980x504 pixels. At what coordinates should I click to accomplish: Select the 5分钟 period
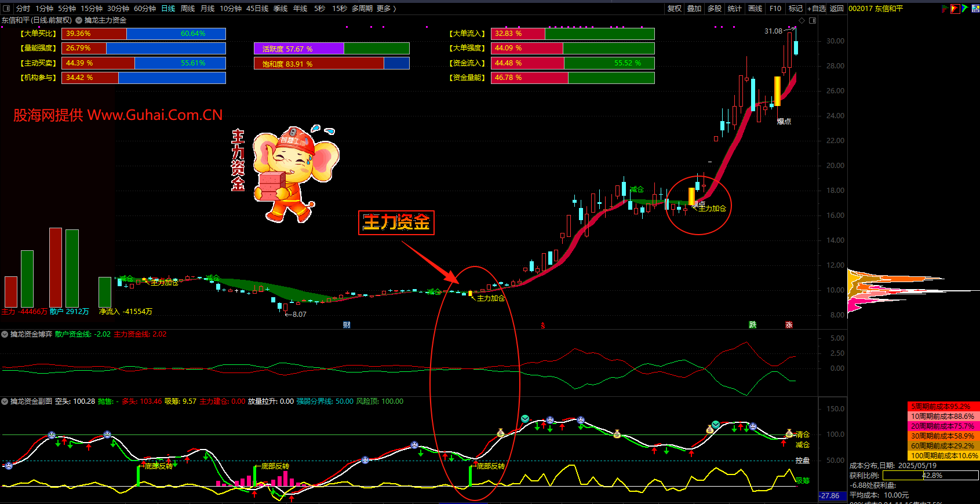tap(67, 8)
